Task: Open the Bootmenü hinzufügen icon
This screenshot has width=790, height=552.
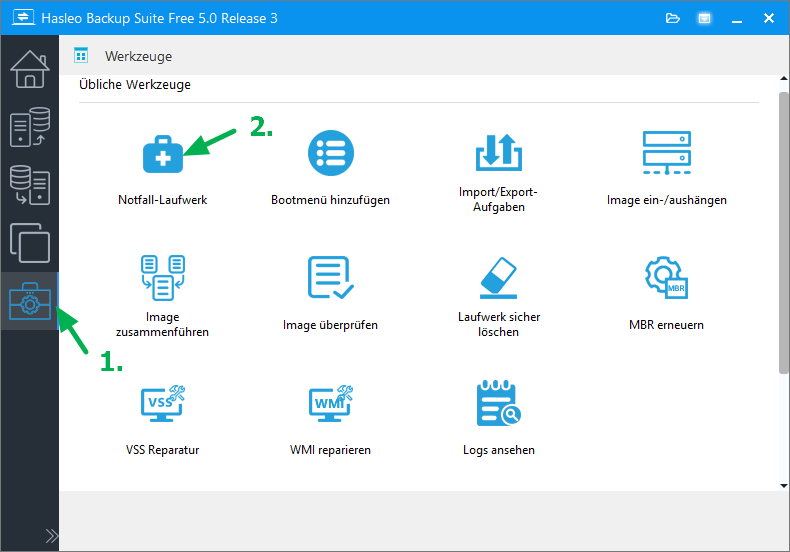Action: (331, 153)
